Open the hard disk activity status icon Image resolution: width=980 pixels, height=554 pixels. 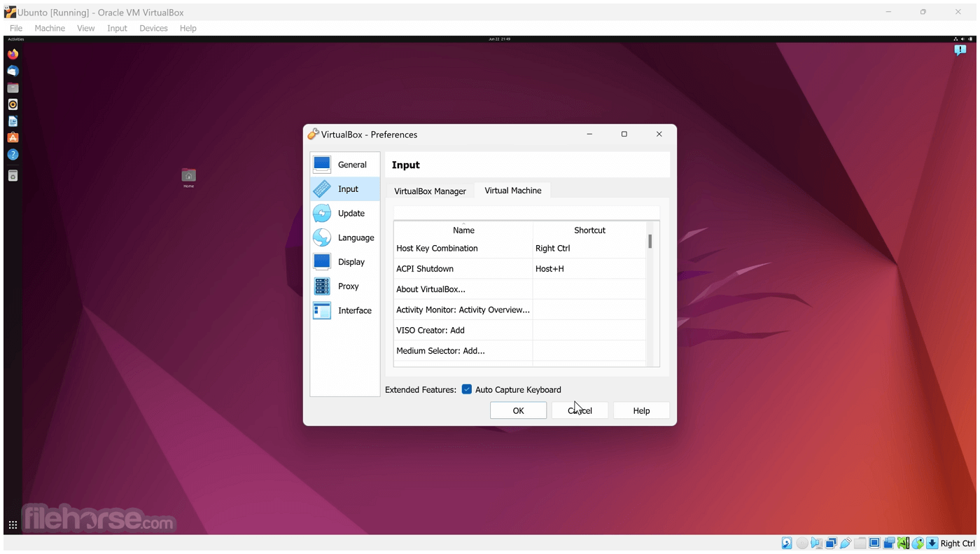(x=787, y=543)
